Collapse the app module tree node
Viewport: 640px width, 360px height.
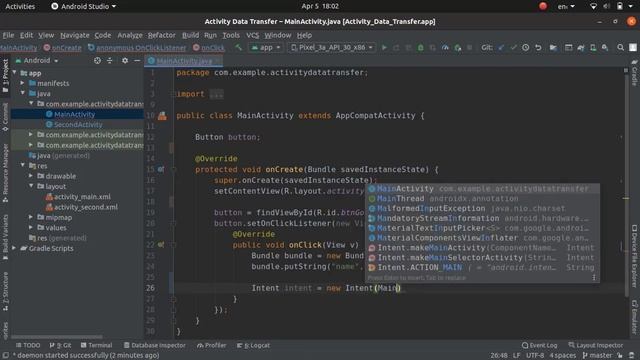(x=15, y=73)
